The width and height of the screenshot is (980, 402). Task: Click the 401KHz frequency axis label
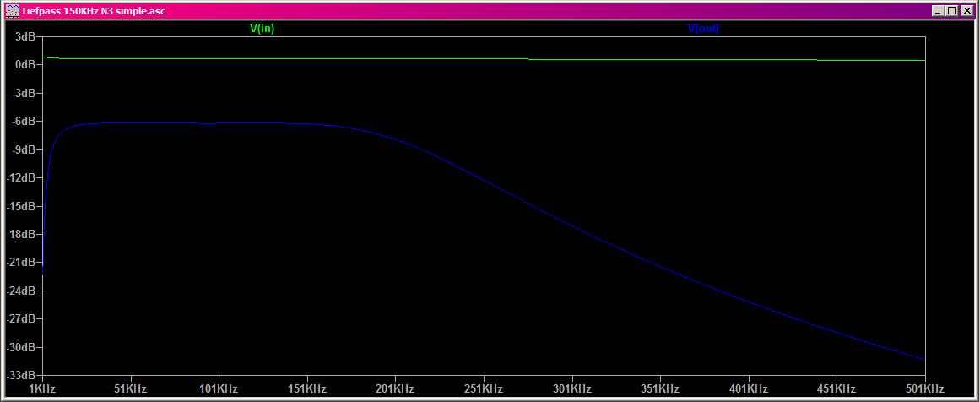748,388
